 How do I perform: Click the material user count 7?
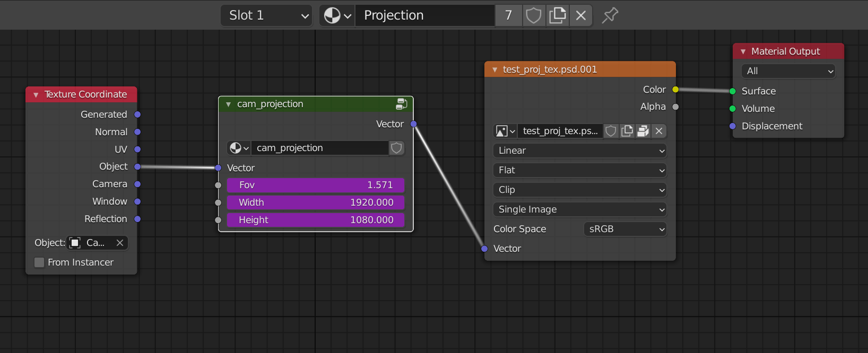click(x=508, y=15)
